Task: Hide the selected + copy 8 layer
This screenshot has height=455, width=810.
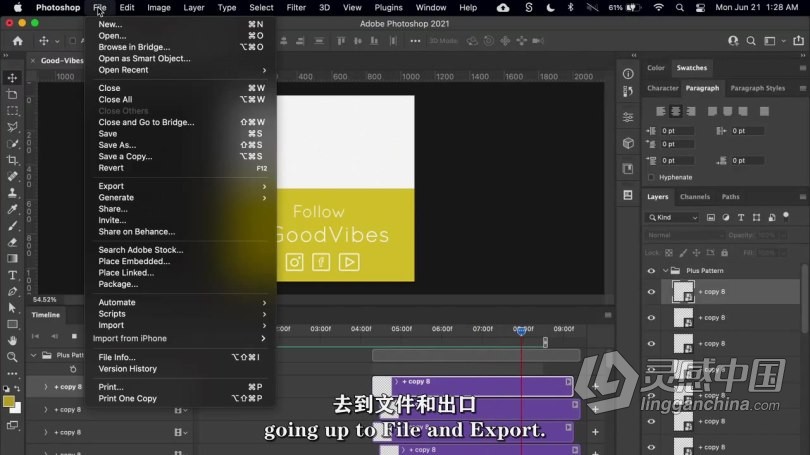Action: tap(651, 292)
